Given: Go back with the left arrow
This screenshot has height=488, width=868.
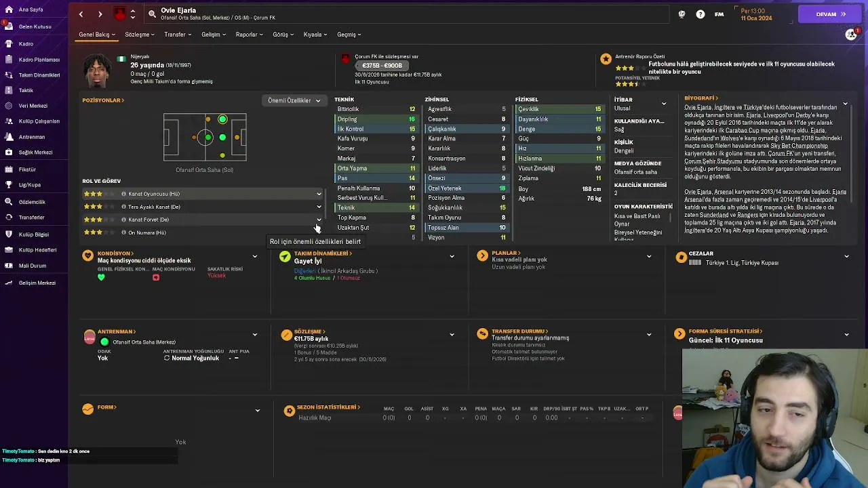Looking at the screenshot, I should [x=81, y=14].
